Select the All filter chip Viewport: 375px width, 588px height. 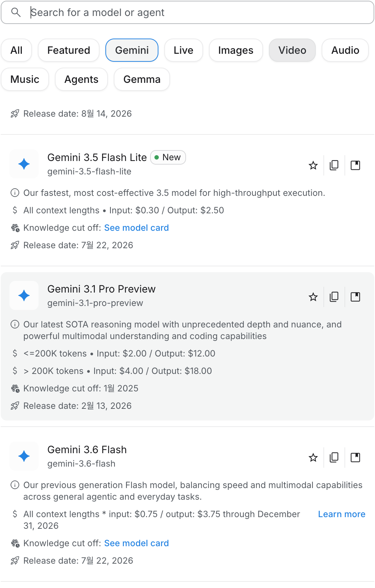(x=16, y=50)
